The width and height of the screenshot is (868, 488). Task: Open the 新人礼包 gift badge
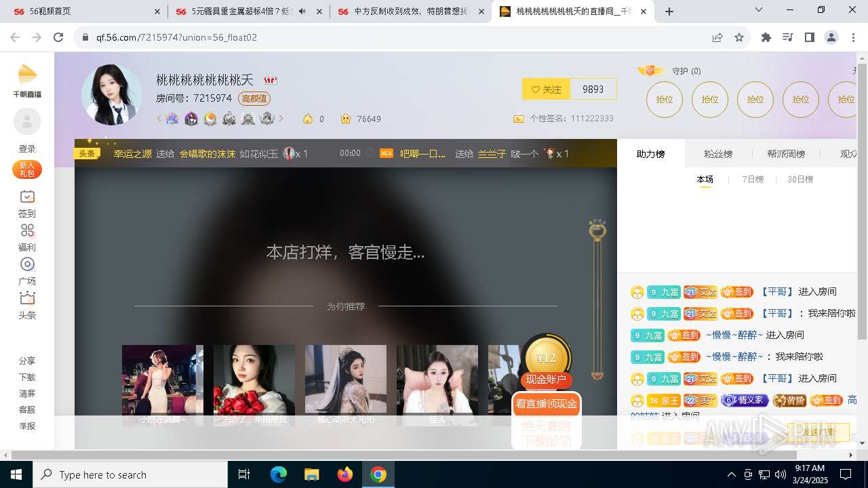(27, 169)
